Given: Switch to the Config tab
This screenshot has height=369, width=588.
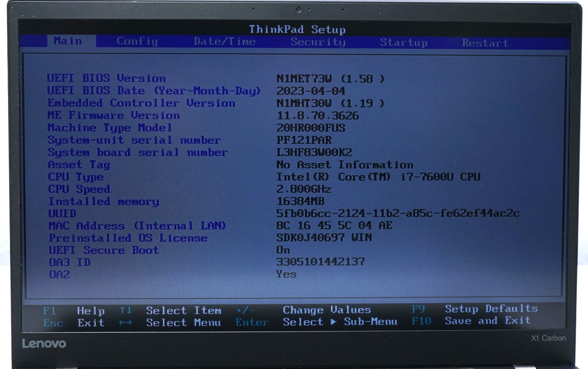Looking at the screenshot, I should point(137,41).
